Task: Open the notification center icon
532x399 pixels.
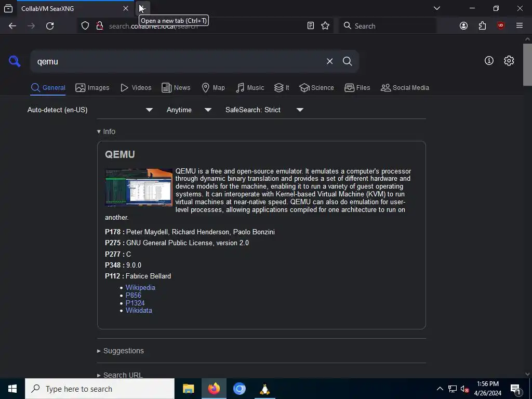Action: [x=515, y=389]
